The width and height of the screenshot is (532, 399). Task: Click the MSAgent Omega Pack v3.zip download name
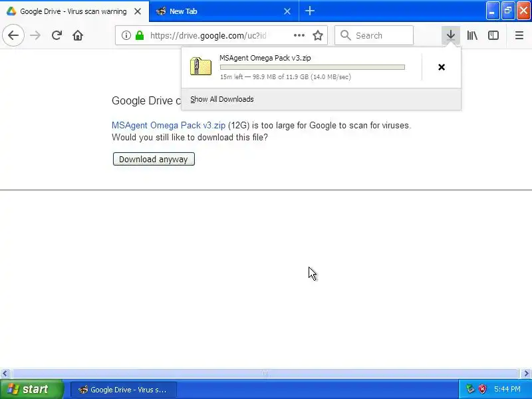(265, 58)
